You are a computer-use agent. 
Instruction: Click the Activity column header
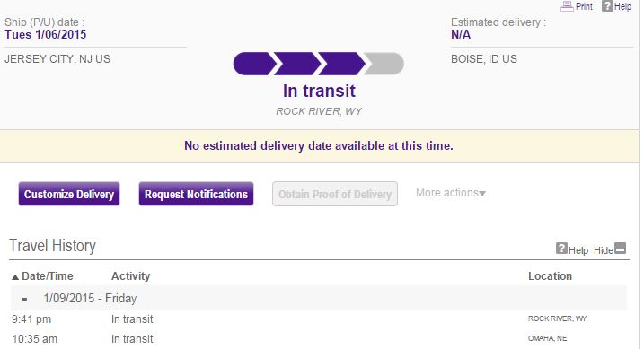(130, 276)
